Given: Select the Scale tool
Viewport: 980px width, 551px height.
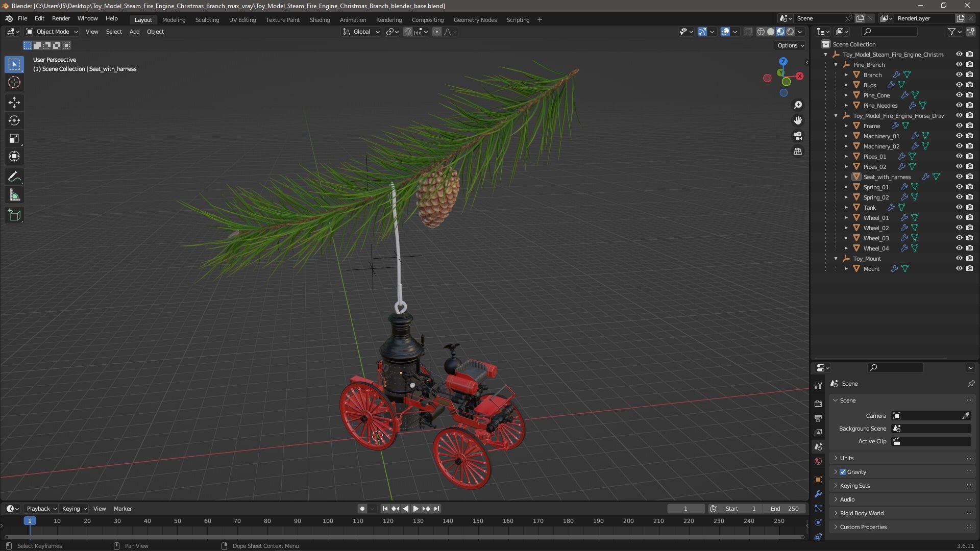Looking at the screenshot, I should pyautogui.click(x=14, y=138).
